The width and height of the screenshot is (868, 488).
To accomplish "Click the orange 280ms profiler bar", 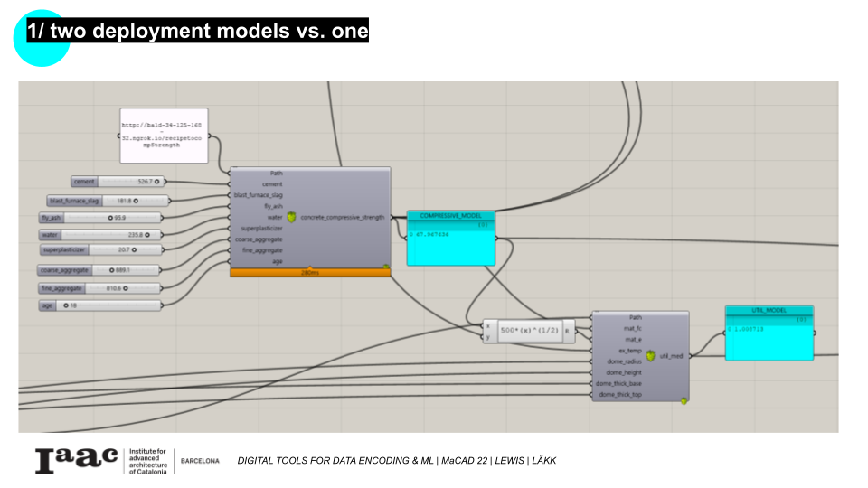I will click(x=310, y=272).
